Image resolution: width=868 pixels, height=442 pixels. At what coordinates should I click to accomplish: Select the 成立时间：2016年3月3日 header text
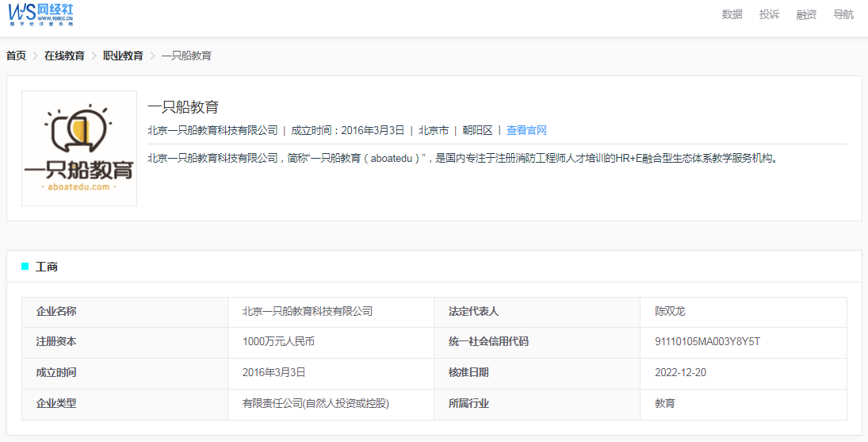click(x=348, y=131)
